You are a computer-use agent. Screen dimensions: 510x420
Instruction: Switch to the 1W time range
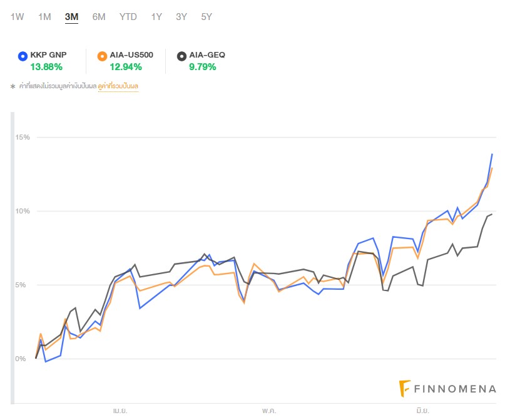pos(17,17)
